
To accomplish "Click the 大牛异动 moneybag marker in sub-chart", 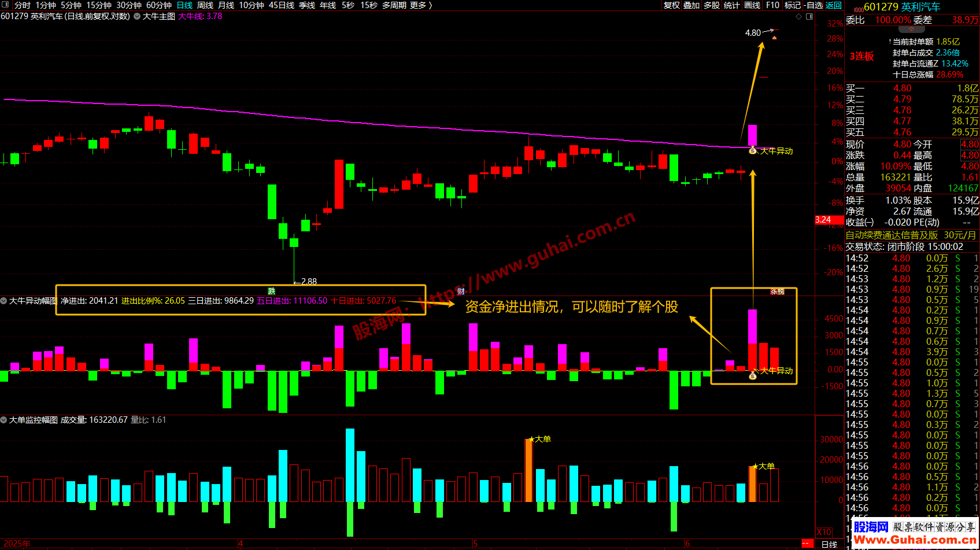I will (753, 375).
